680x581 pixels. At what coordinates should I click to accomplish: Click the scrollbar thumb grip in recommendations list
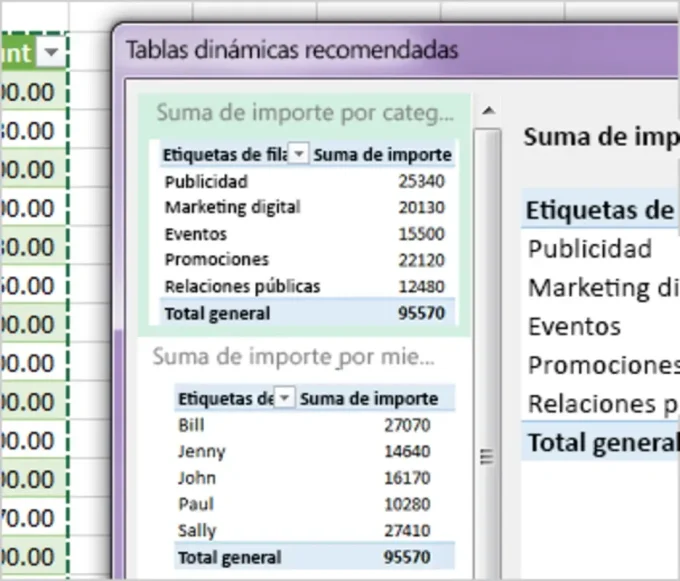coord(487,457)
